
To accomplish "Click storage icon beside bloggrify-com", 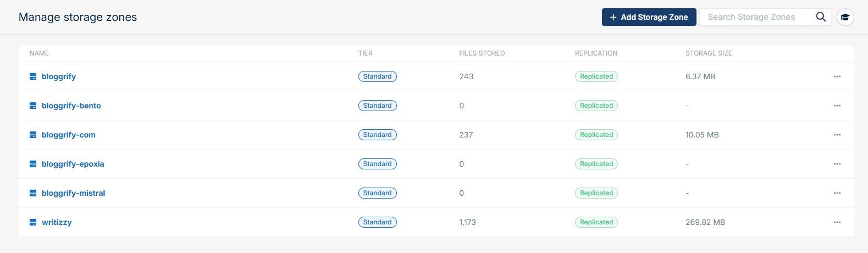I will [33, 135].
